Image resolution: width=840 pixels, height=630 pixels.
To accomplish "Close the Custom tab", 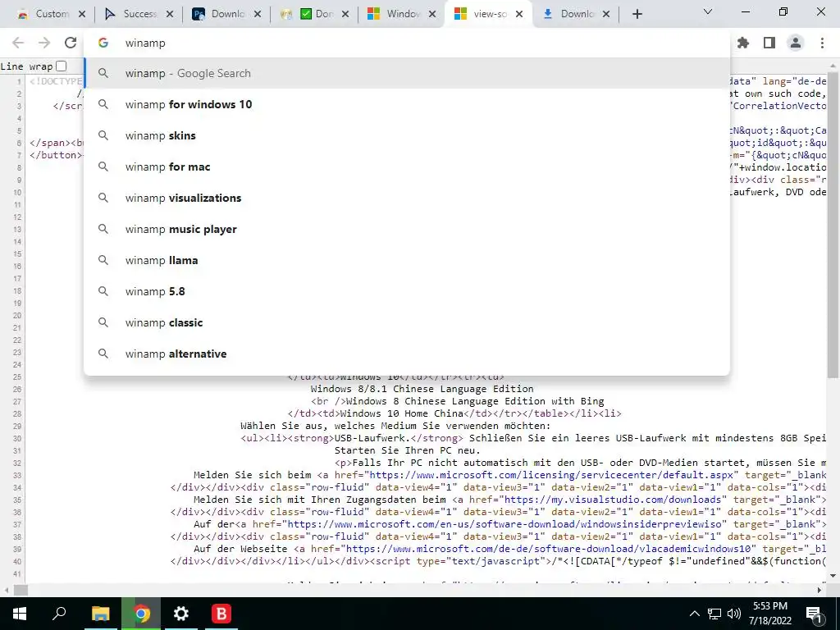I will click(82, 14).
